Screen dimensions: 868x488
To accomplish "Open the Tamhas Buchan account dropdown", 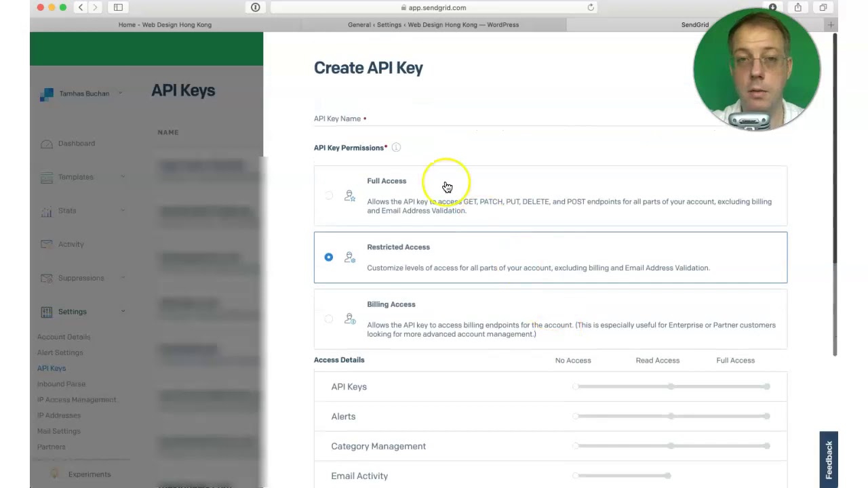I will (x=81, y=94).
